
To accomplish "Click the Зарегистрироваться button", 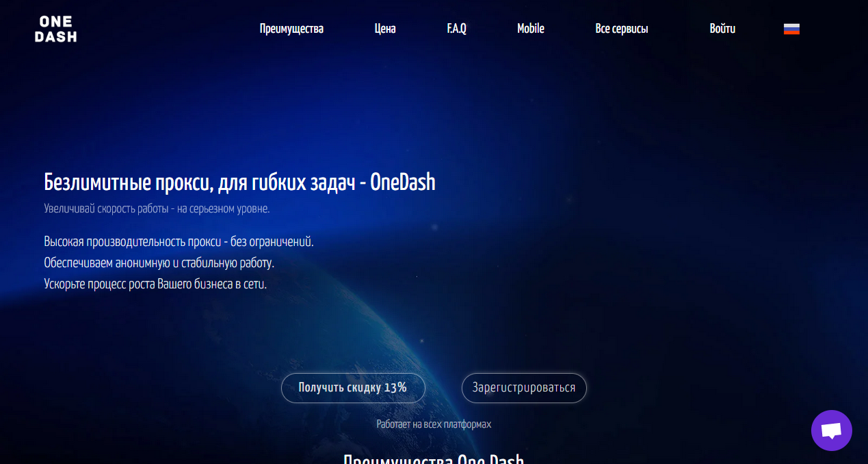I will 524,388.
